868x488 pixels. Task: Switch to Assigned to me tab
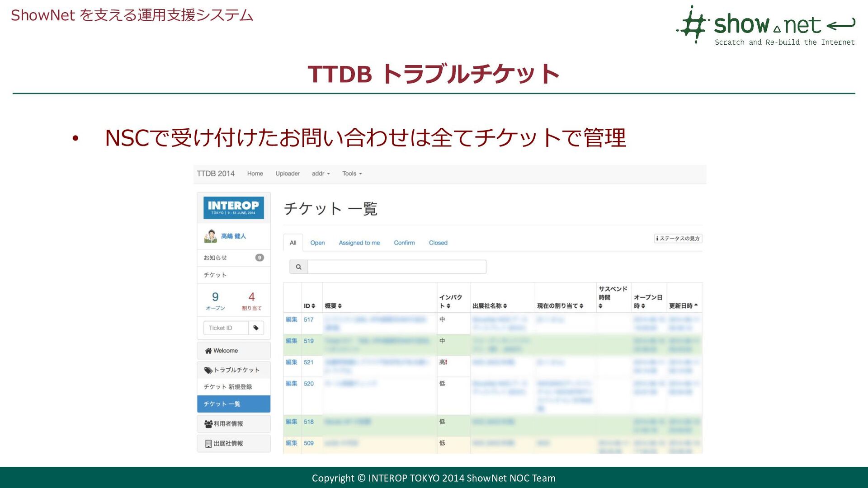359,243
